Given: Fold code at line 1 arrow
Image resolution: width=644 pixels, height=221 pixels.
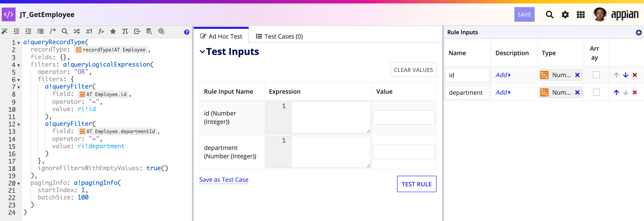Looking at the screenshot, I should tap(19, 43).
